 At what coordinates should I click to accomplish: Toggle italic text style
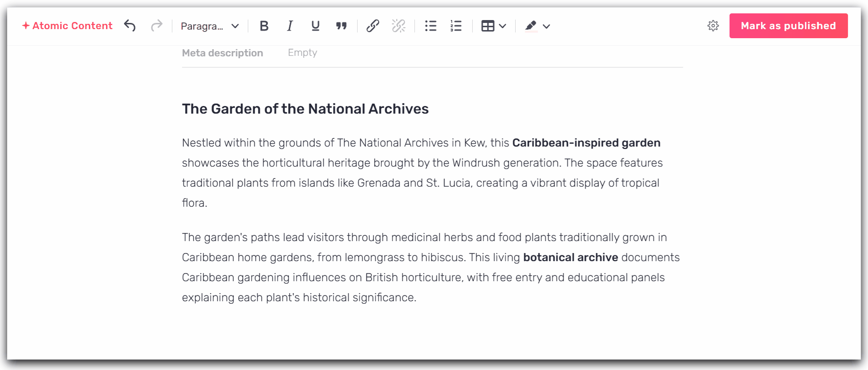290,26
